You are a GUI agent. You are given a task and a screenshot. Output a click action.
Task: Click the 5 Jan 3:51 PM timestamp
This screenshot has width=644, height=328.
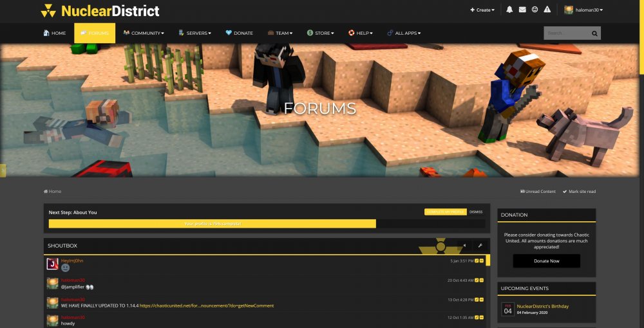tap(462, 260)
